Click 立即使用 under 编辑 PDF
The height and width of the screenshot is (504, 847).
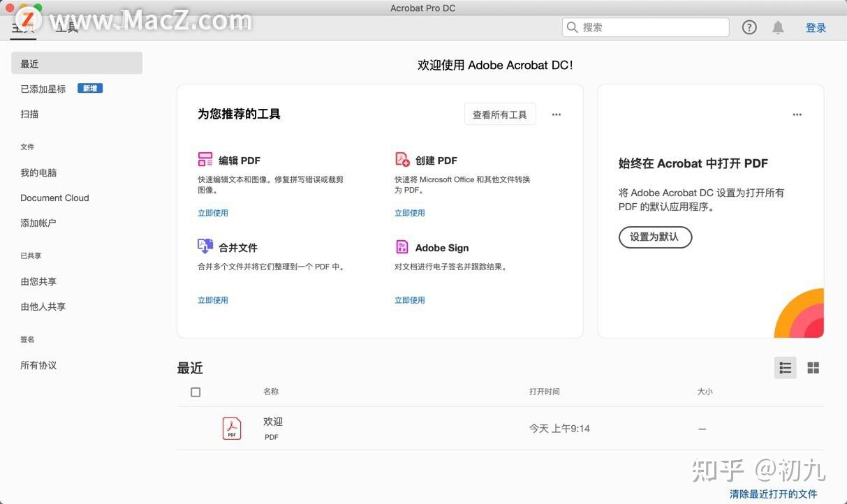click(x=213, y=213)
